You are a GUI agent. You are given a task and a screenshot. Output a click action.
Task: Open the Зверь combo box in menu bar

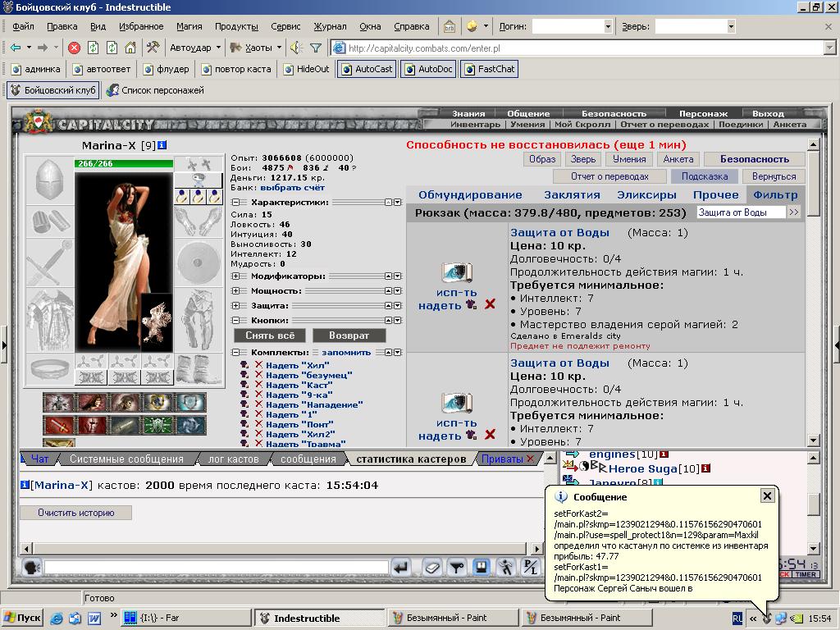[x=731, y=26]
